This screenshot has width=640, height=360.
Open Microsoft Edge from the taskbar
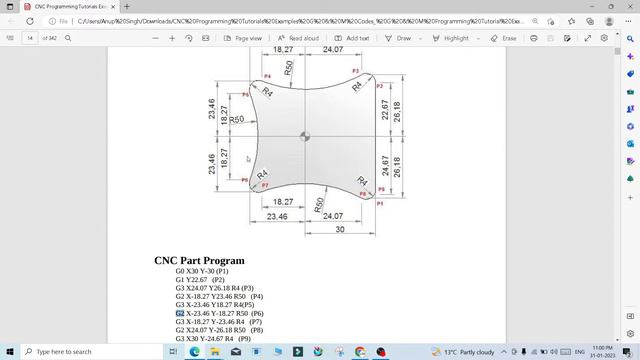(x=194, y=351)
